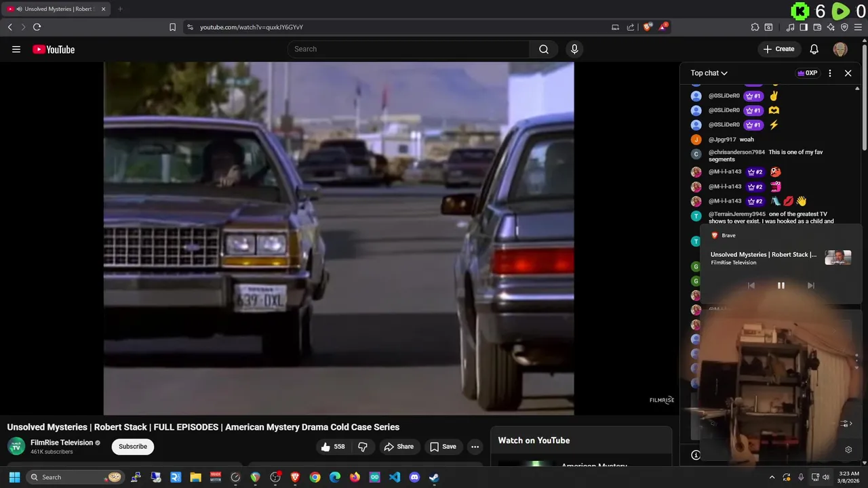Image resolution: width=868 pixels, height=488 pixels.
Task: Open the Brave VPN shield icon
Action: 844,27
